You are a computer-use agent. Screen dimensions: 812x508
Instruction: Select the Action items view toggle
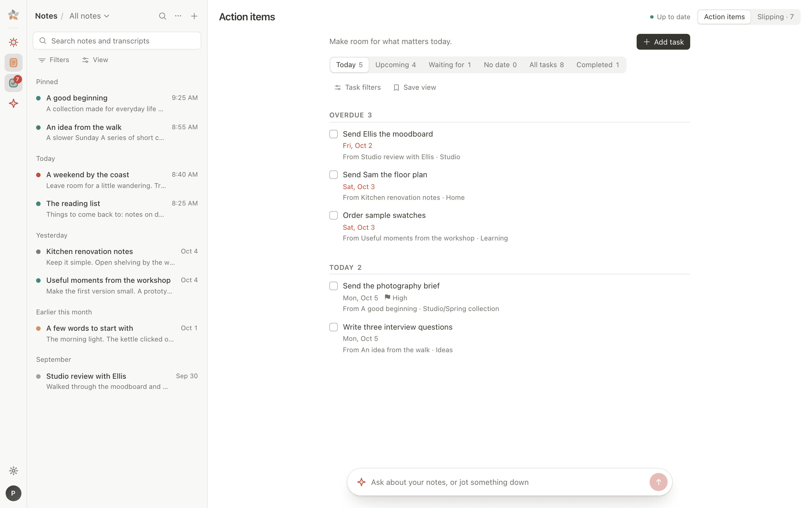(724, 17)
